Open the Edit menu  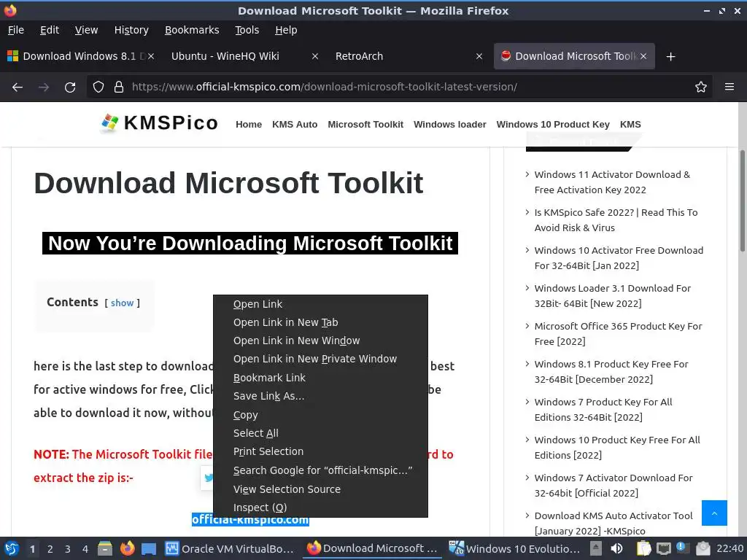[x=50, y=30]
